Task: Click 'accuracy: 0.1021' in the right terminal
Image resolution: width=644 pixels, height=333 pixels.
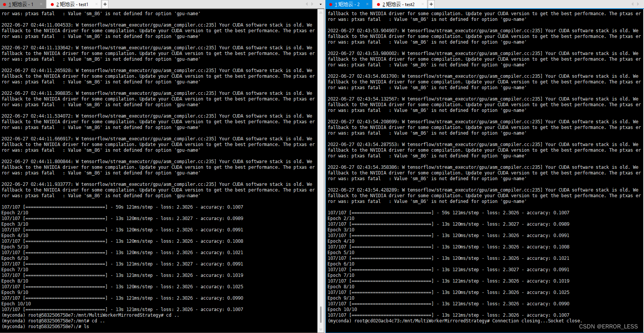Action: (548, 258)
